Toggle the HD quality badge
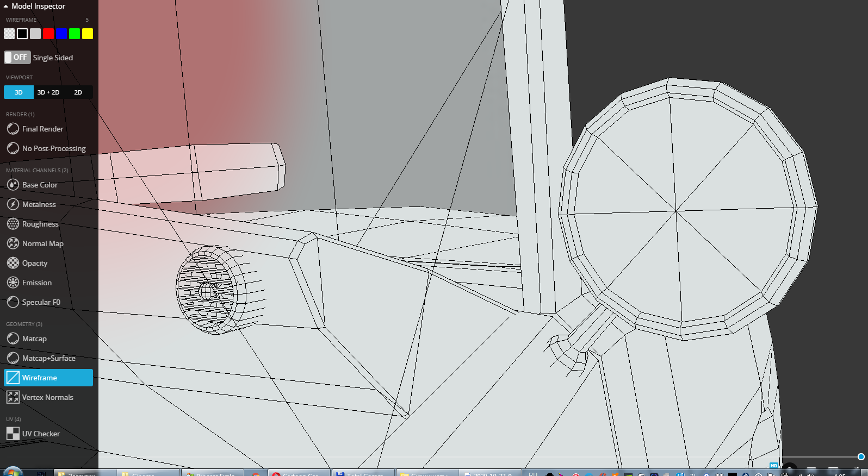This screenshot has height=476, width=868. tap(773, 466)
